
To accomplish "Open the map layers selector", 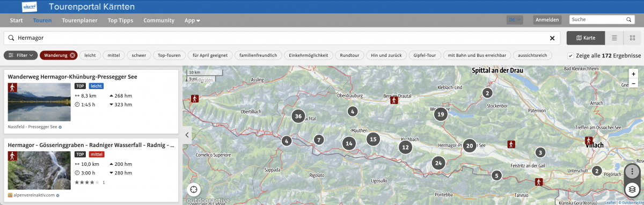I will point(633,189).
